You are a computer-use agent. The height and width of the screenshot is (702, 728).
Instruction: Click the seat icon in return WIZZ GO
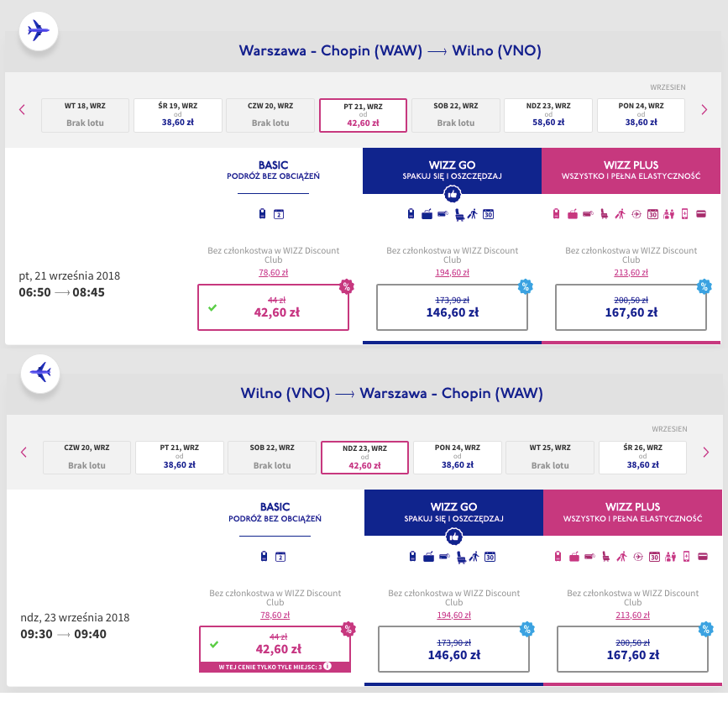coord(459,556)
